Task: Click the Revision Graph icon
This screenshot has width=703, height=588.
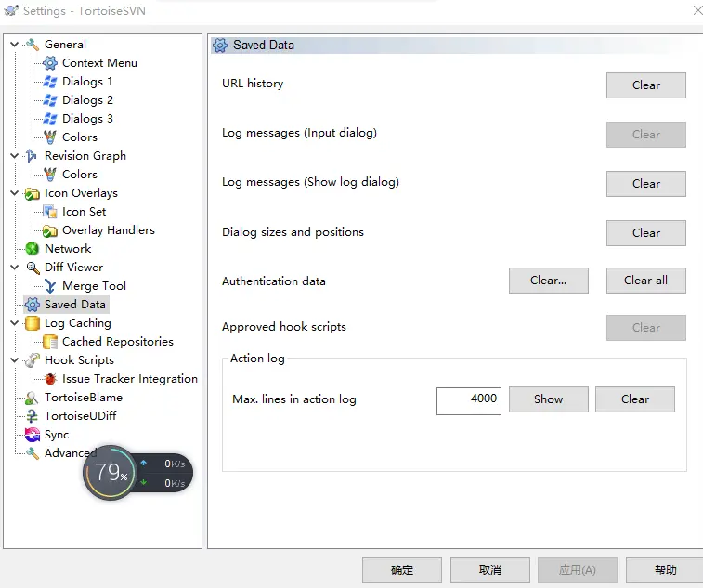Action: click(32, 156)
